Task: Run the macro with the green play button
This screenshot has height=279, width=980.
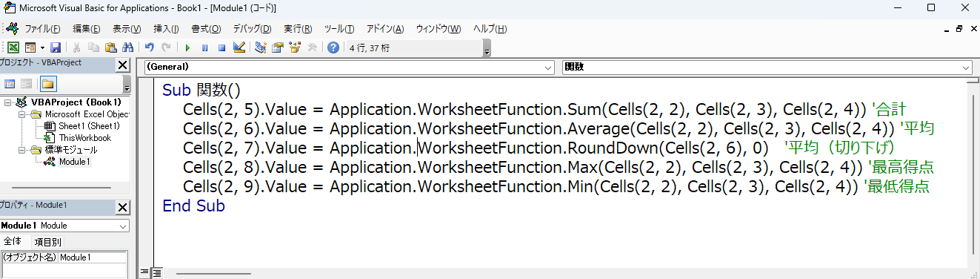Action: click(x=187, y=47)
